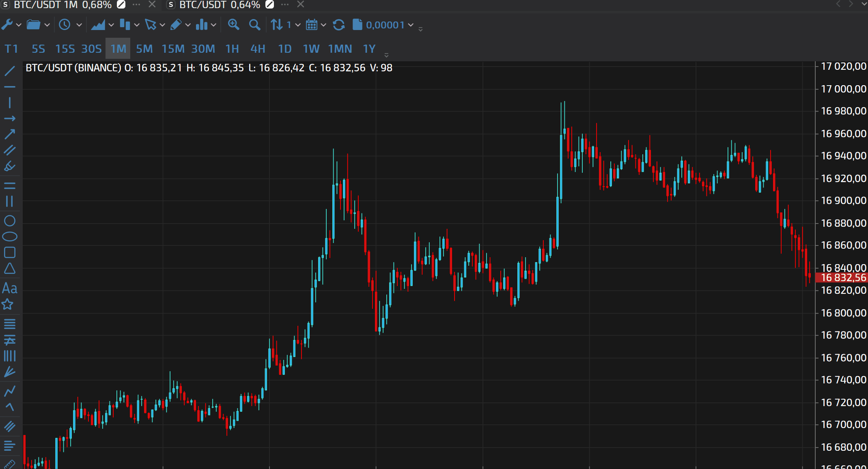Select the triangle drawing tool
Image resolution: width=868 pixels, height=469 pixels.
pos(10,269)
